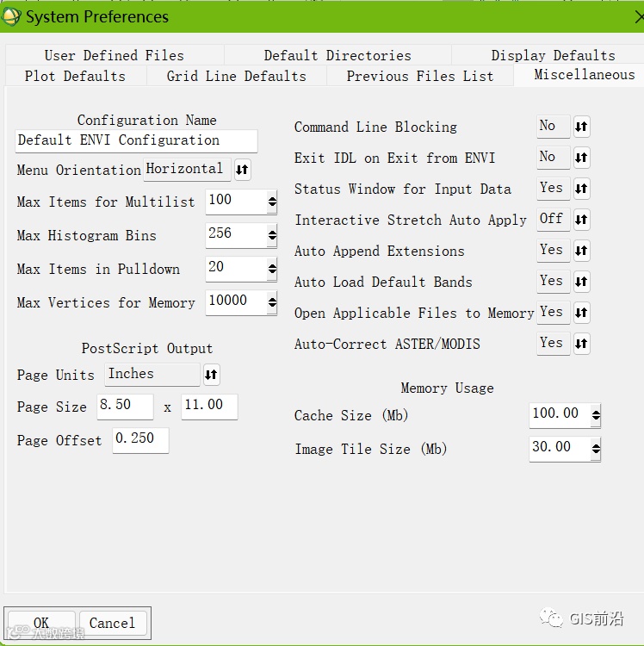Confirm with the OK button

coord(41,623)
